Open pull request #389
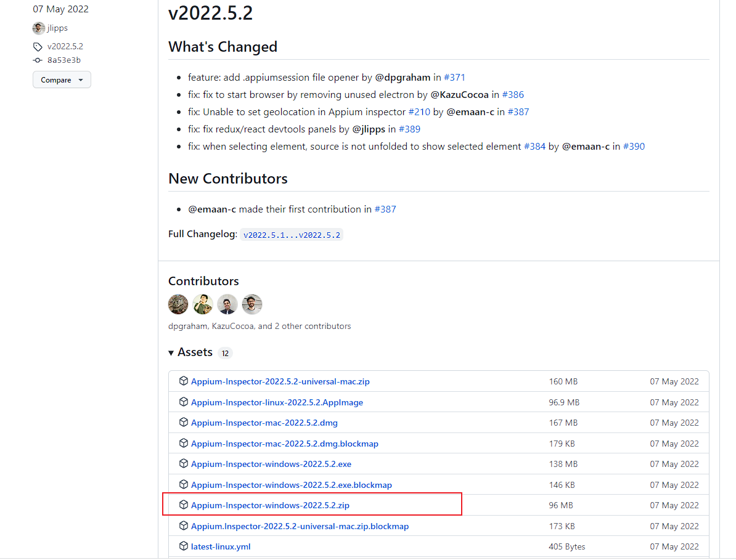736x560 pixels. pos(409,129)
